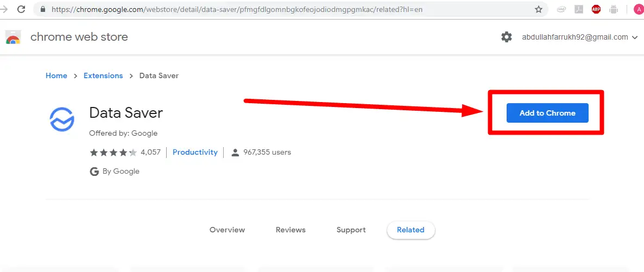The height and width of the screenshot is (272, 644).
Task: Click the '967,355 users' text
Action: click(267, 152)
